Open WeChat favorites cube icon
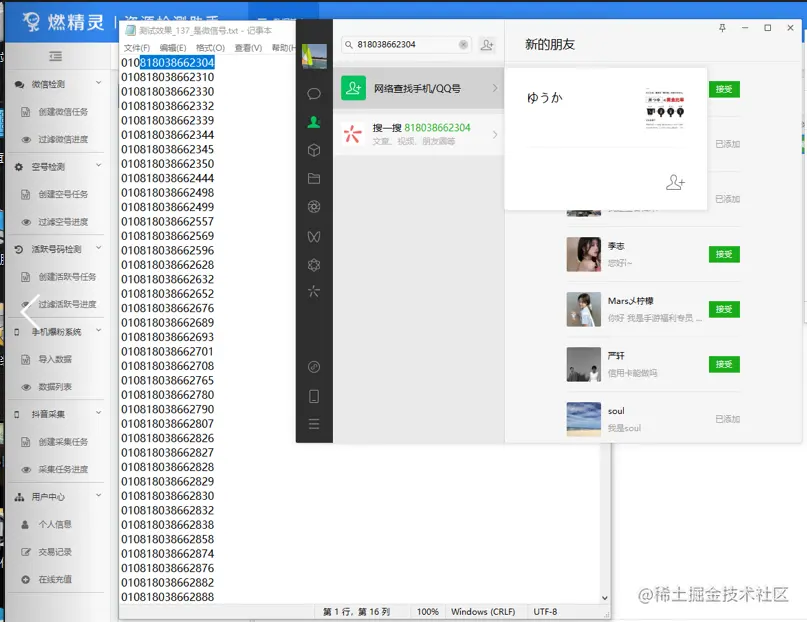807x622 pixels. (x=314, y=150)
